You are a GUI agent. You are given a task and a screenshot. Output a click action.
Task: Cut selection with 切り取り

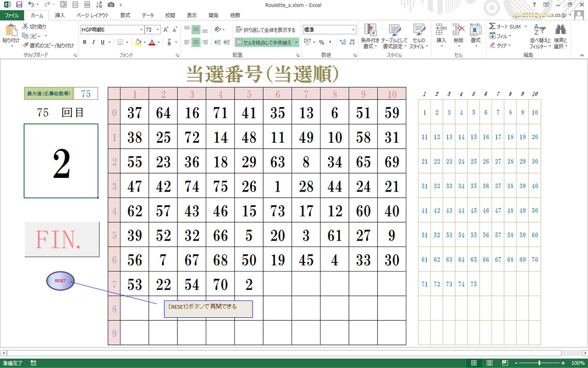34,27
